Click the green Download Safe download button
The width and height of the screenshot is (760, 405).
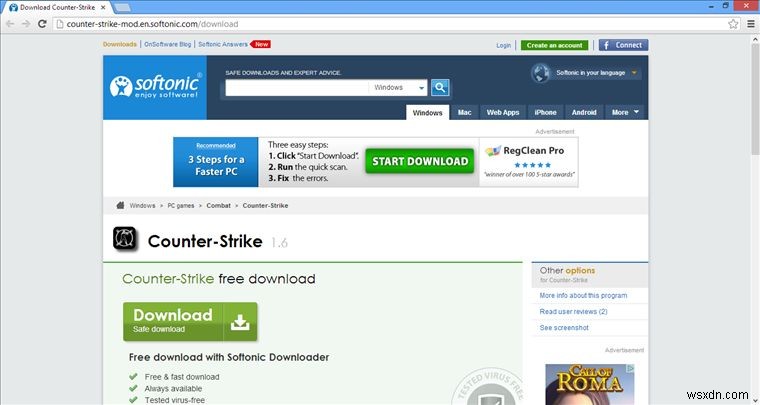(x=190, y=322)
